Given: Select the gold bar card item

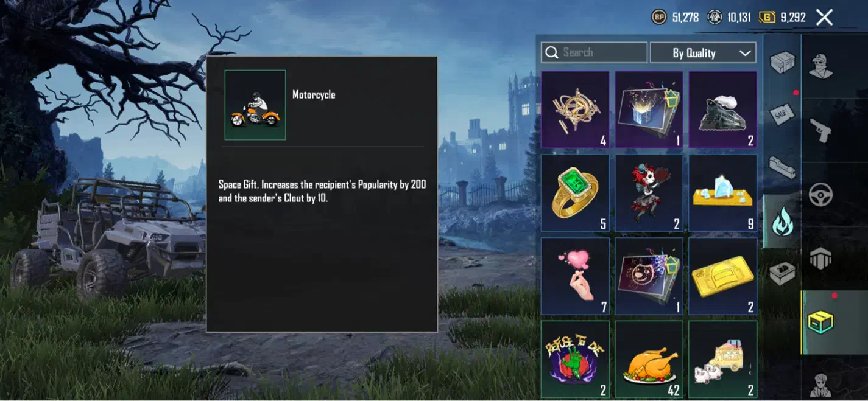Looking at the screenshot, I should point(723,276).
